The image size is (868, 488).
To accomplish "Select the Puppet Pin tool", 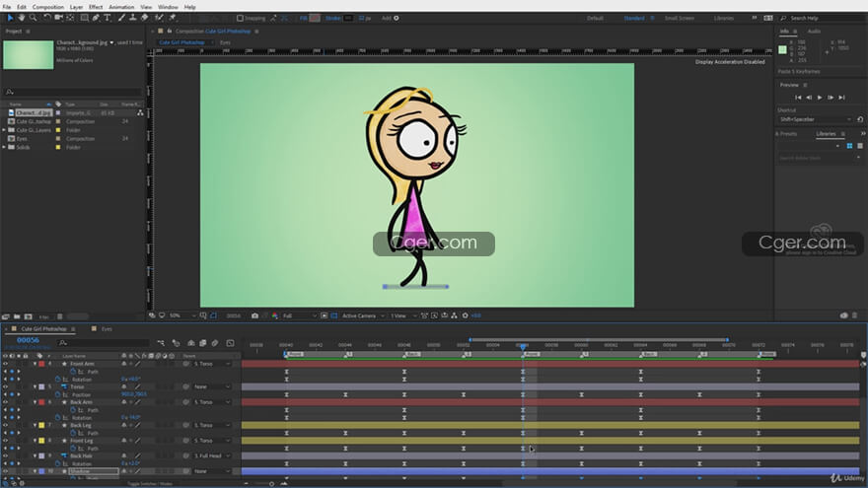I will 173,19.
